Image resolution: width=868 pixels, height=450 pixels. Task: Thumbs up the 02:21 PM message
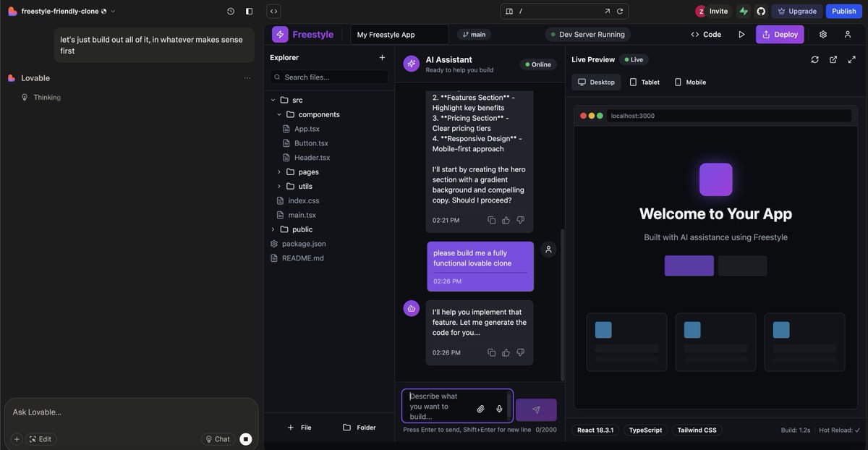pos(506,220)
